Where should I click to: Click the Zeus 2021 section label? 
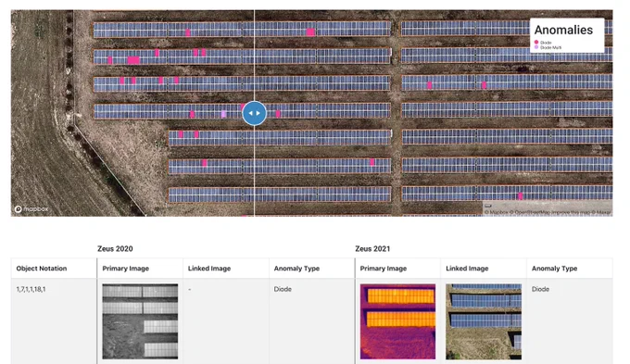[x=372, y=249]
